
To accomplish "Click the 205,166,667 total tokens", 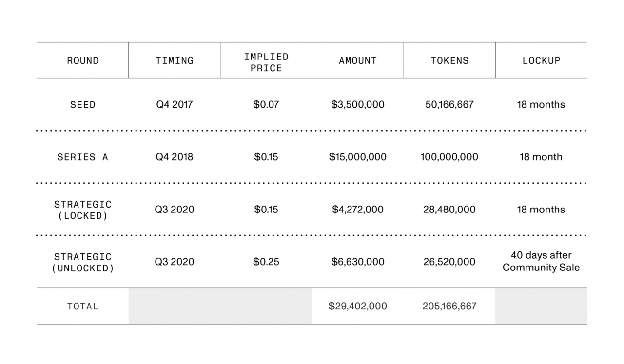I will point(449,307).
